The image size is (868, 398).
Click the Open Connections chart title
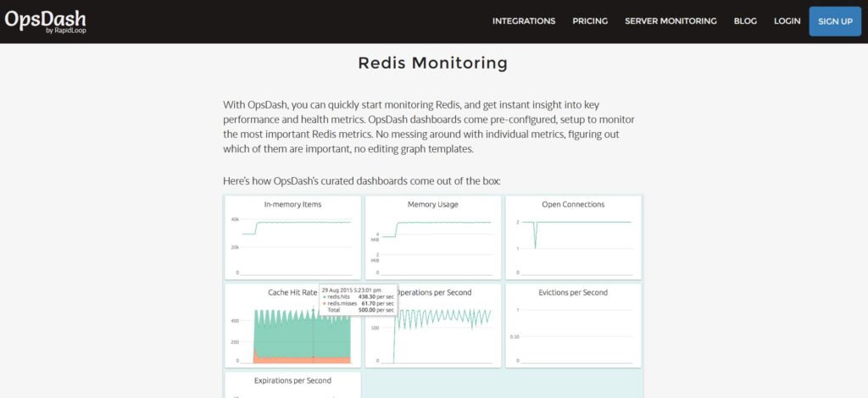point(573,204)
